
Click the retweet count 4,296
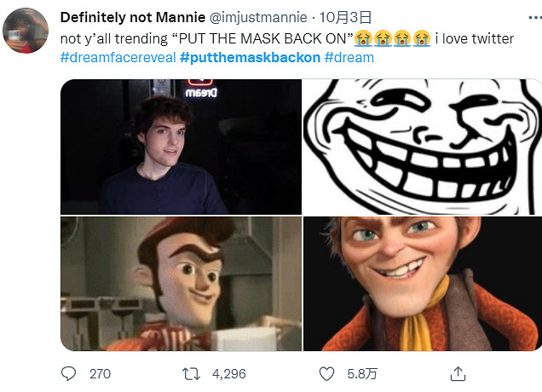coord(229,373)
